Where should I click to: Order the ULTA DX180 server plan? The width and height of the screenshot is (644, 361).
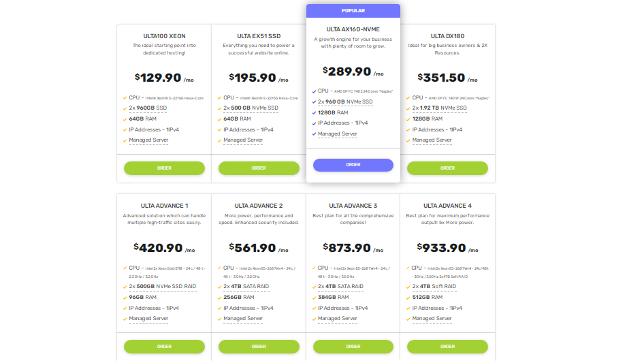[x=447, y=168]
